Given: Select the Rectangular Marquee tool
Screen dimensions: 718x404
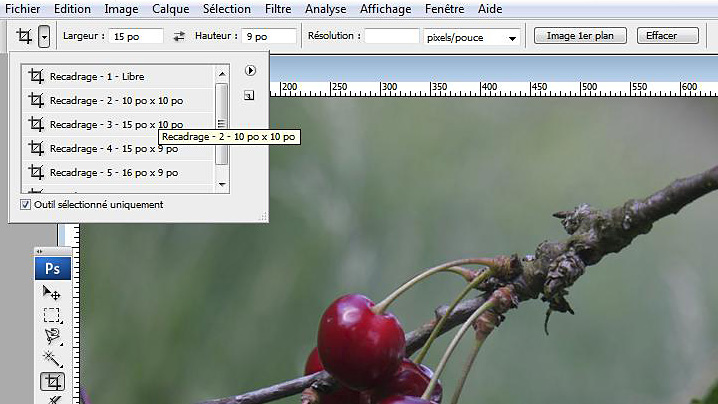Looking at the screenshot, I should [x=52, y=315].
